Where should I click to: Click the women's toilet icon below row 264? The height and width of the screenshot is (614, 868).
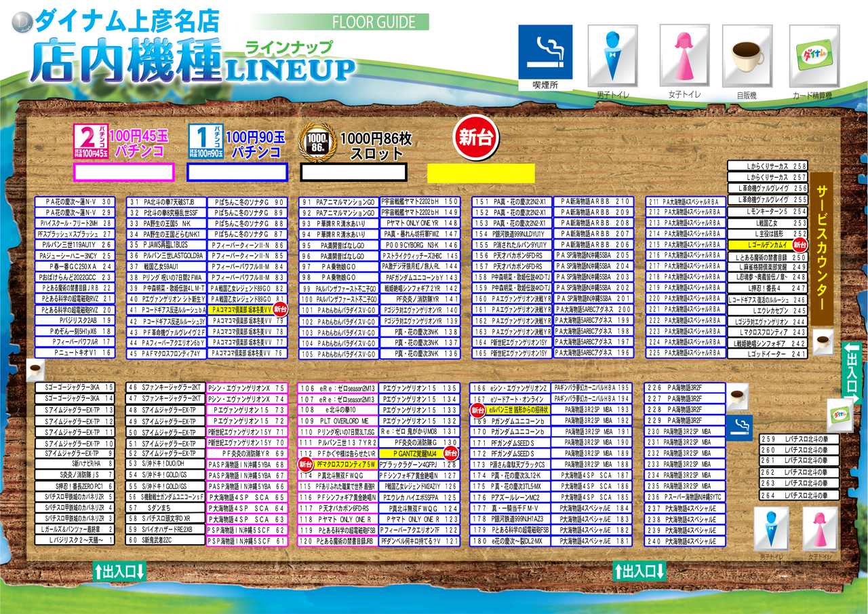(x=821, y=529)
